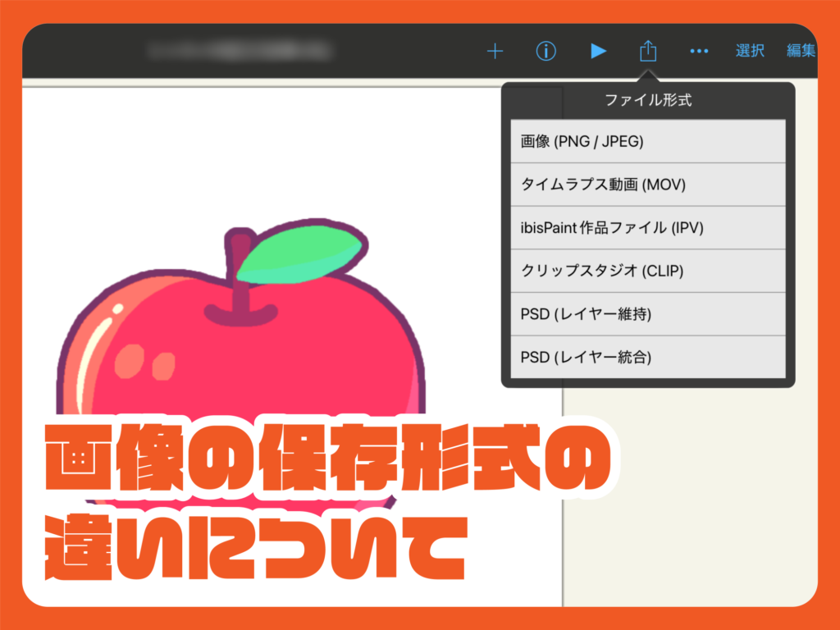Choose PSD (レイヤー統合) format
The width and height of the screenshot is (840, 630).
click(x=647, y=357)
